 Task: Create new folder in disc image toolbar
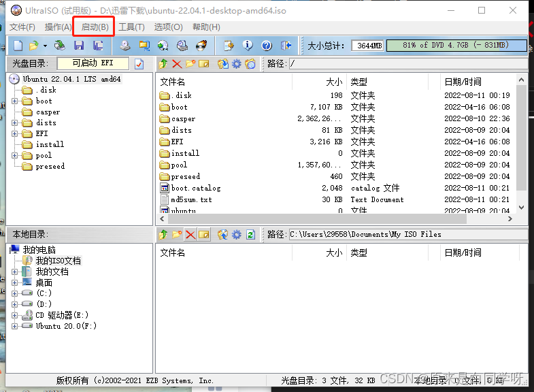point(190,64)
